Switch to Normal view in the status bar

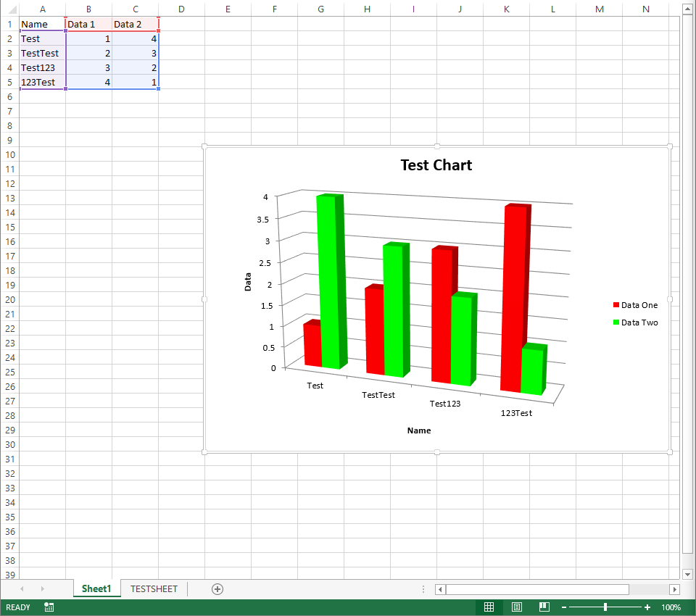pos(489,607)
